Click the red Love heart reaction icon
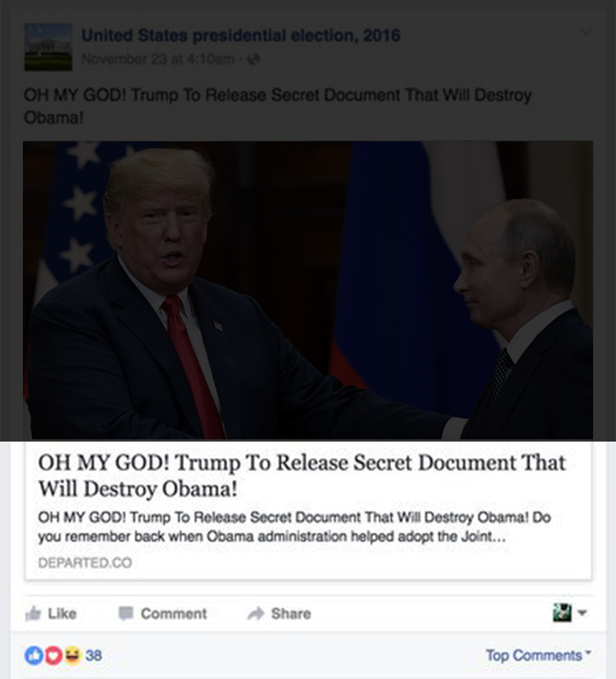 [54, 655]
